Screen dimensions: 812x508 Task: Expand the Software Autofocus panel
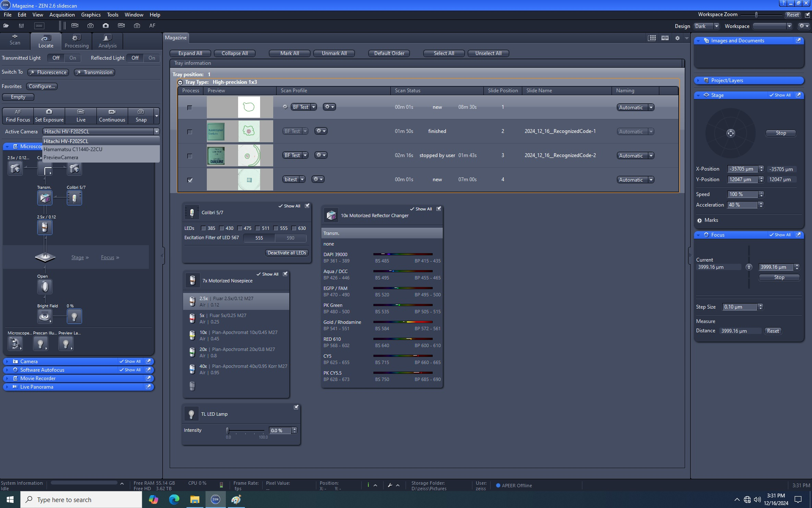7,370
